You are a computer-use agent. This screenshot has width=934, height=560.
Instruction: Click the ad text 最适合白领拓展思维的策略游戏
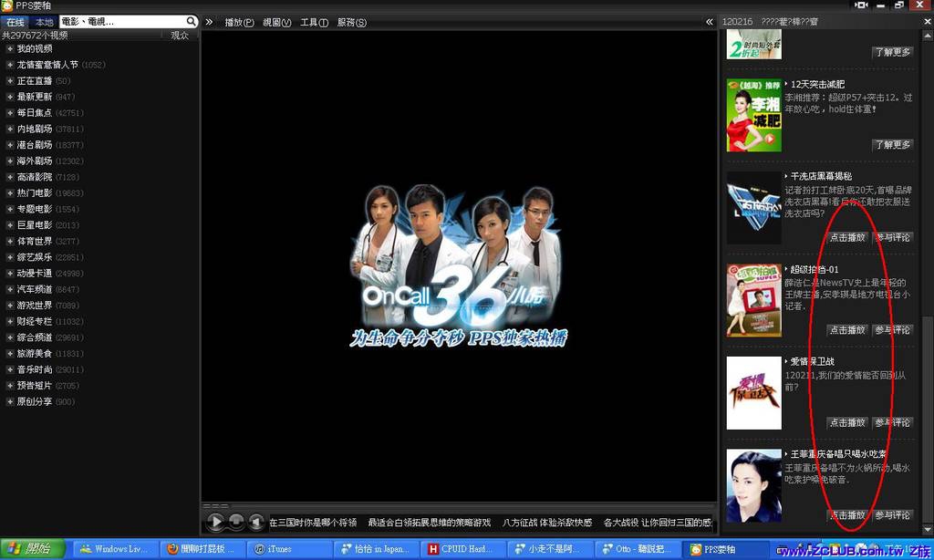(x=429, y=523)
